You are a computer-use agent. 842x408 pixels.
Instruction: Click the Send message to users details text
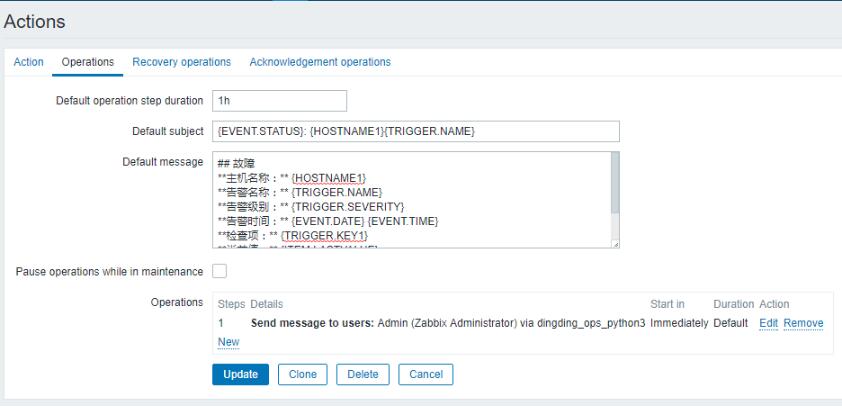tap(448, 323)
